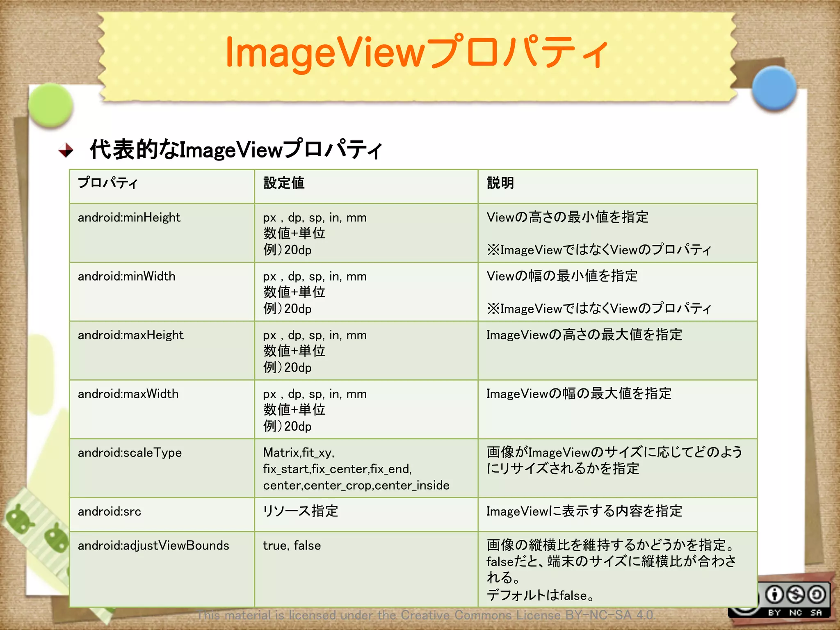Click the ImageViewの幅の最大値を指定 description

[579, 393]
